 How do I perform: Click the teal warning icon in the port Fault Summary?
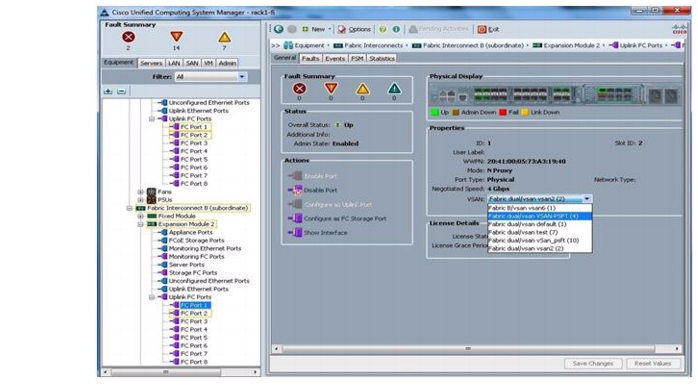click(x=394, y=89)
